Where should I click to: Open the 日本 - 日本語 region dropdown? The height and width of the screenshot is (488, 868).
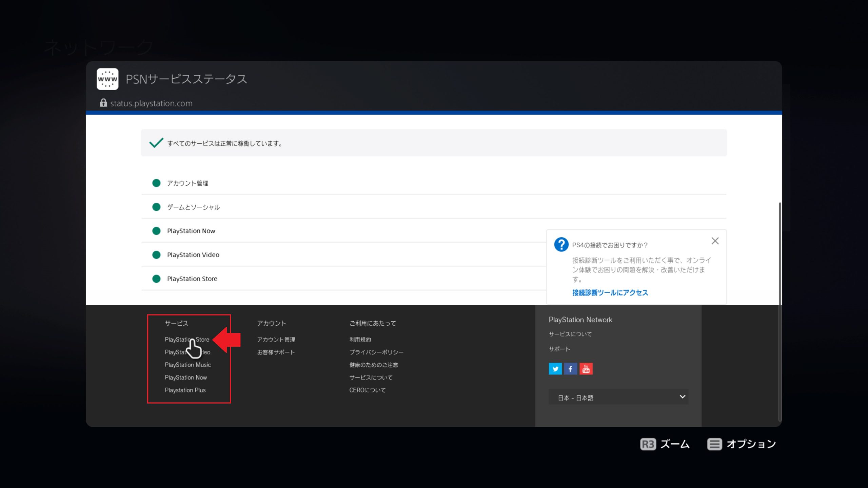pyautogui.click(x=618, y=397)
